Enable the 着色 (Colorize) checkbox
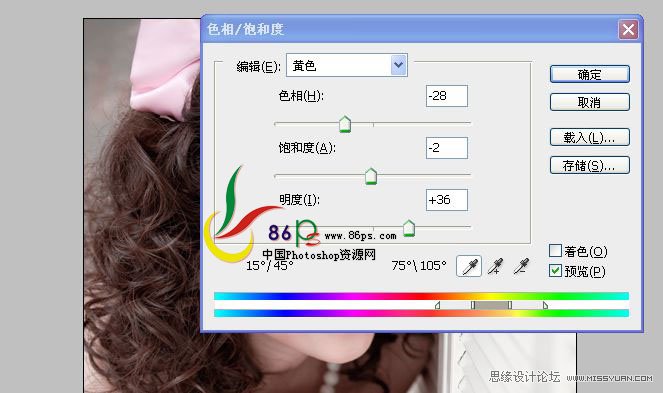This screenshot has height=393, width=663. coord(555,250)
